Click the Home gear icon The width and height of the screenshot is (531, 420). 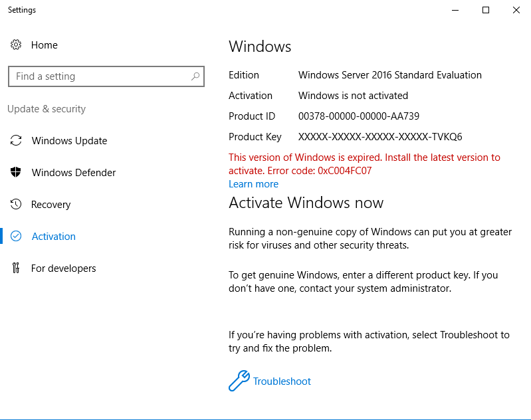tap(16, 45)
